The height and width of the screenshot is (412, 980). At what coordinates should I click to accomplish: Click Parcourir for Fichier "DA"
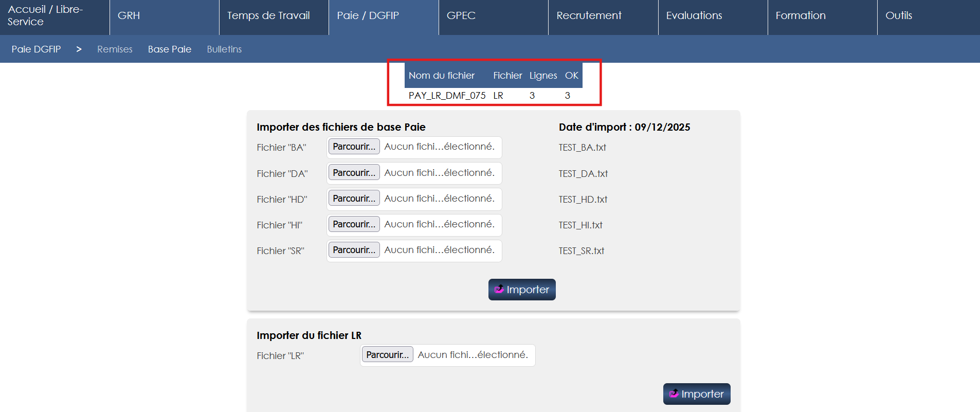[354, 173]
